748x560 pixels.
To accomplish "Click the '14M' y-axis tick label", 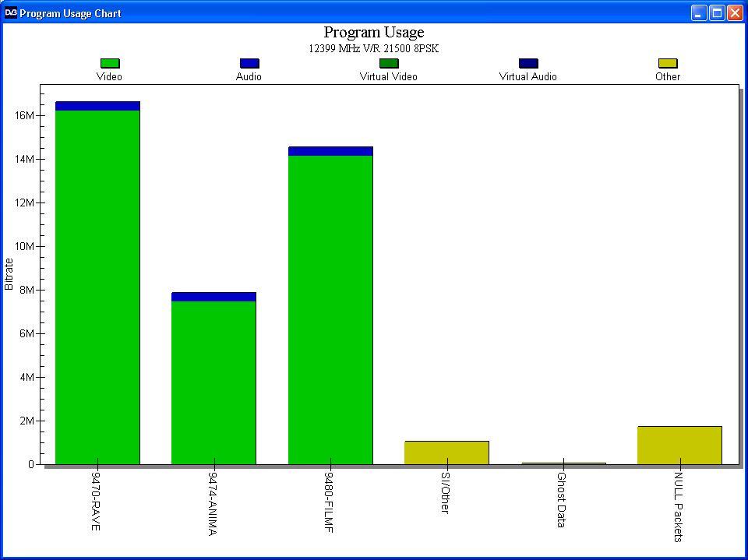I will pyautogui.click(x=24, y=160).
